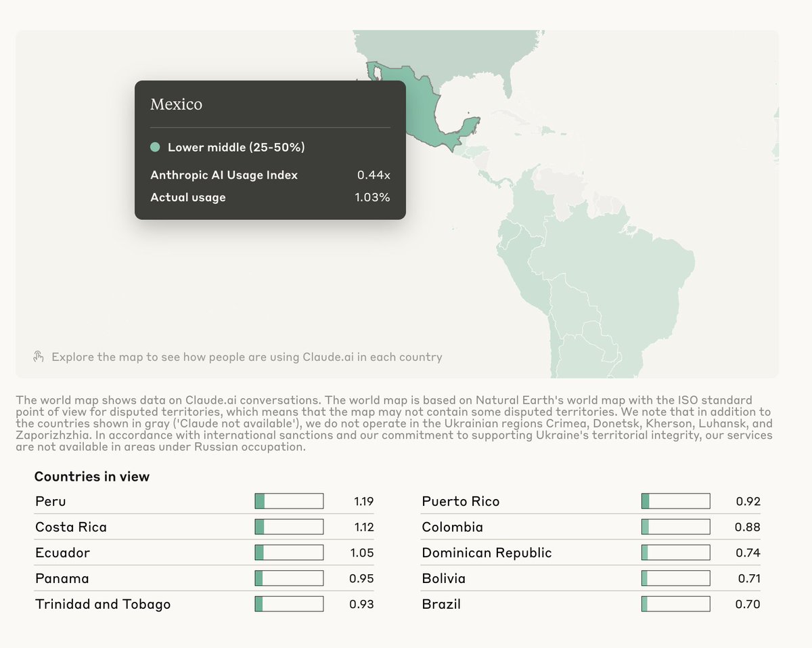
Task: Click the usage bar next to Bolivia
Action: (675, 578)
